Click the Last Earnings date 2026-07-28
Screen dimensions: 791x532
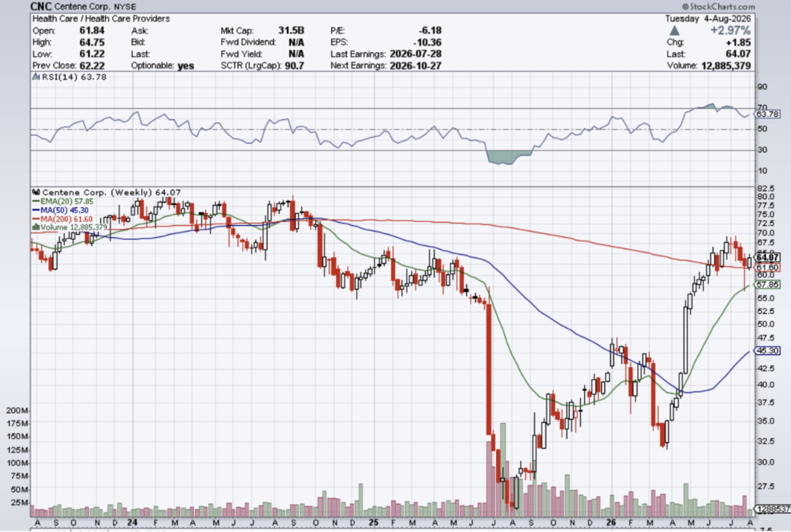[416, 54]
